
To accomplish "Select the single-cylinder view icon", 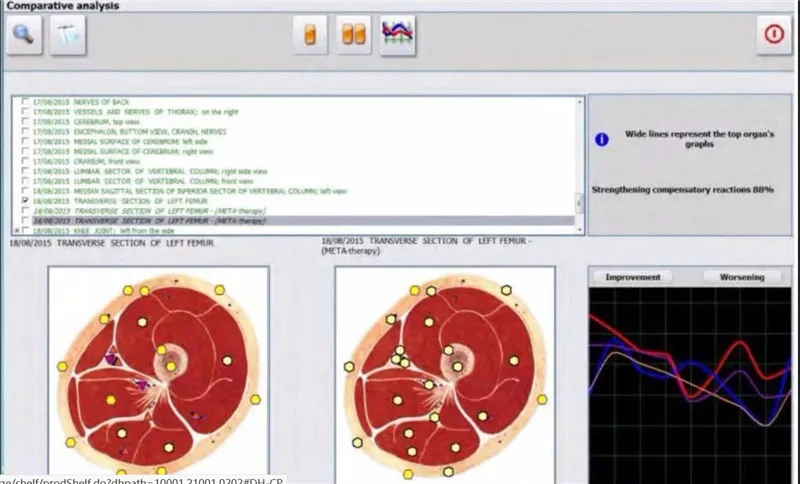I will (309, 34).
